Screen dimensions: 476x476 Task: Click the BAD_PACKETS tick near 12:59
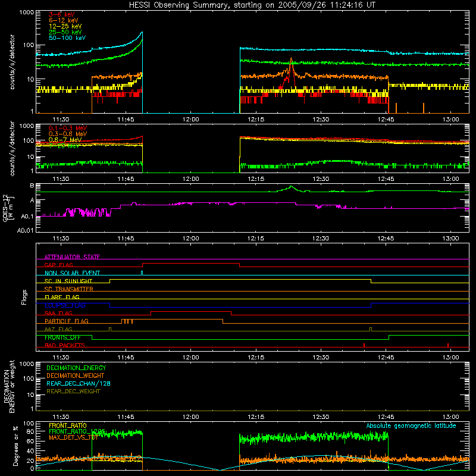[448, 345]
